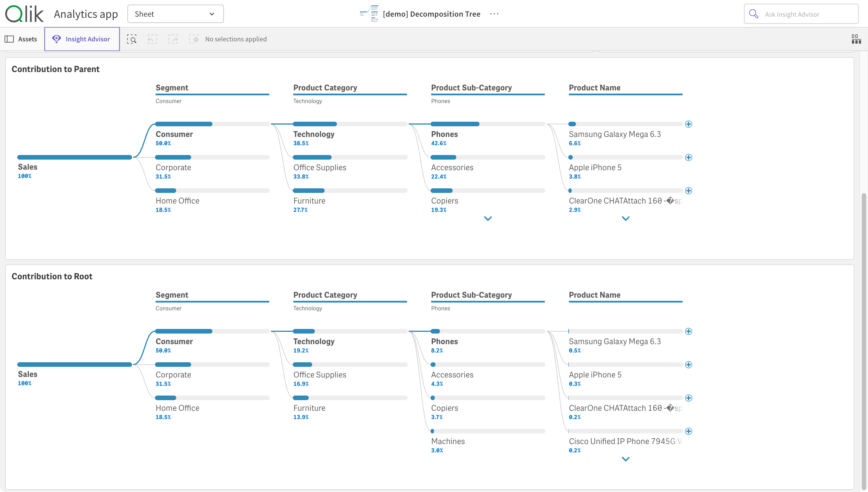Click the [demo] Decomposition Tree title

point(431,14)
